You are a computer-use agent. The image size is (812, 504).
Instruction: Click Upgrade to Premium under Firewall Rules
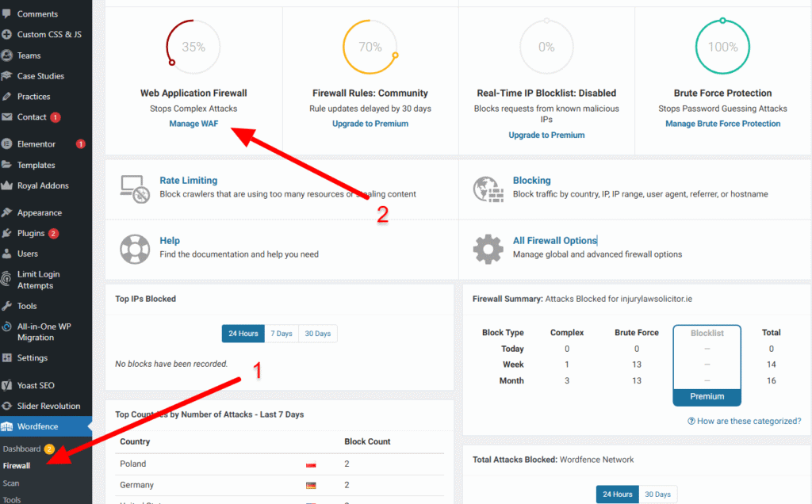pyautogui.click(x=370, y=124)
